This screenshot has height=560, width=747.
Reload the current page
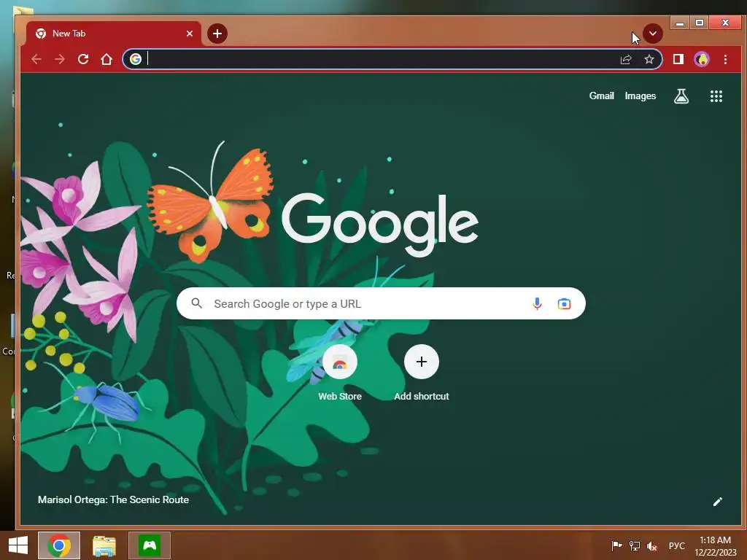(x=83, y=59)
